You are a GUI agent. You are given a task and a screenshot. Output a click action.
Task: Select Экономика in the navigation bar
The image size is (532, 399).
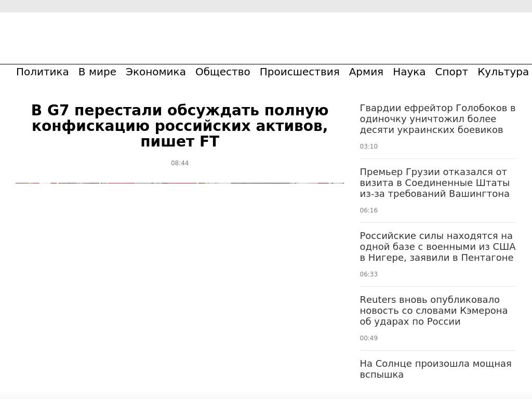pyautogui.click(x=155, y=72)
